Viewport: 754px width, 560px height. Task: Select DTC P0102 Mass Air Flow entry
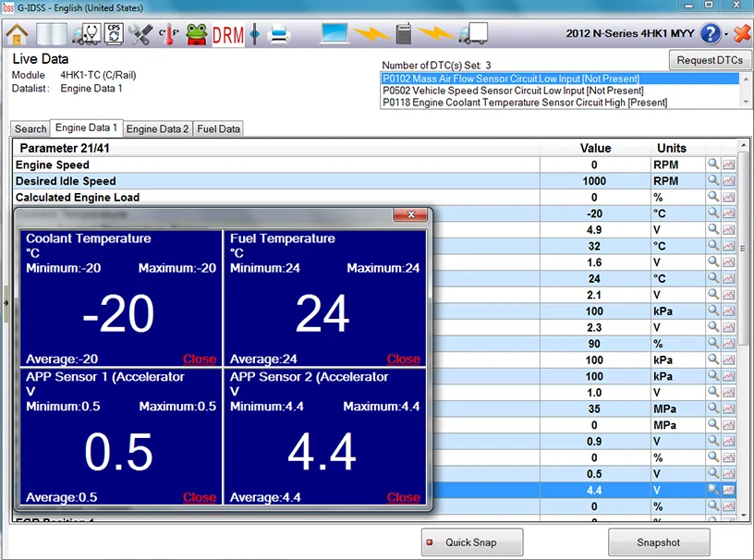[560, 79]
